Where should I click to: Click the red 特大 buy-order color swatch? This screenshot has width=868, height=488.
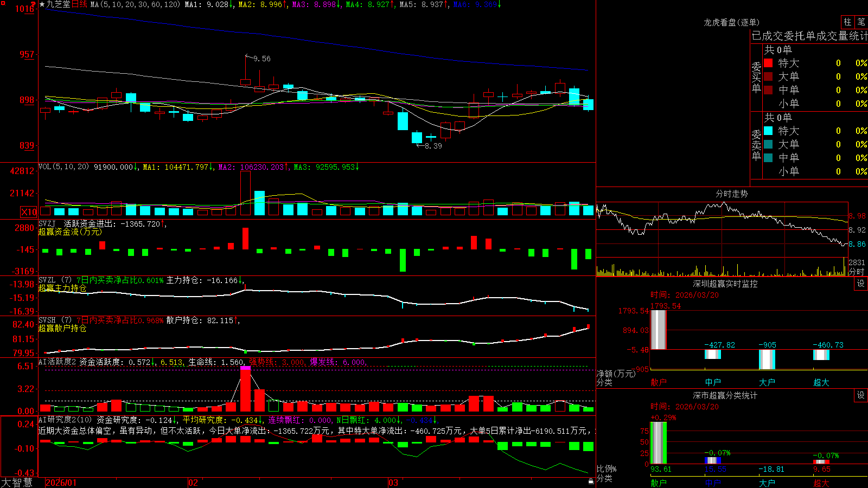[768, 63]
